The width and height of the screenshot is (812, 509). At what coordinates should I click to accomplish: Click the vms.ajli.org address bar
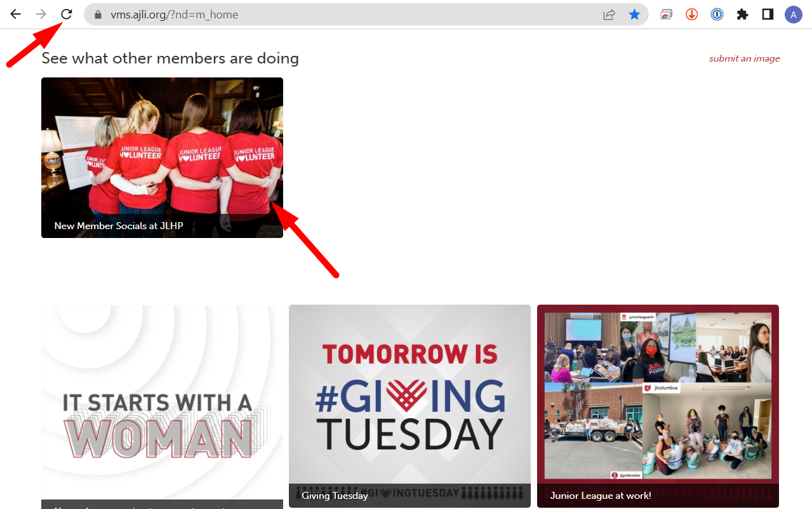pos(349,14)
